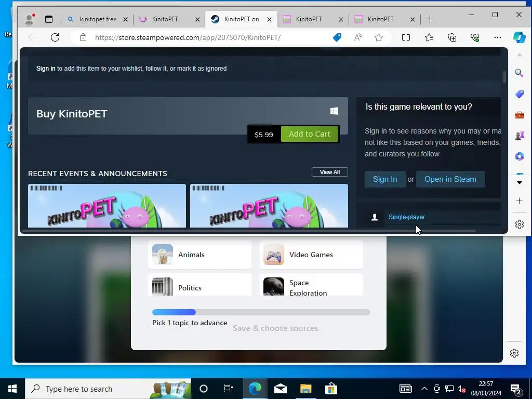Switch to kinitopet free search tab
The height and width of the screenshot is (399, 532).
[x=98, y=19]
